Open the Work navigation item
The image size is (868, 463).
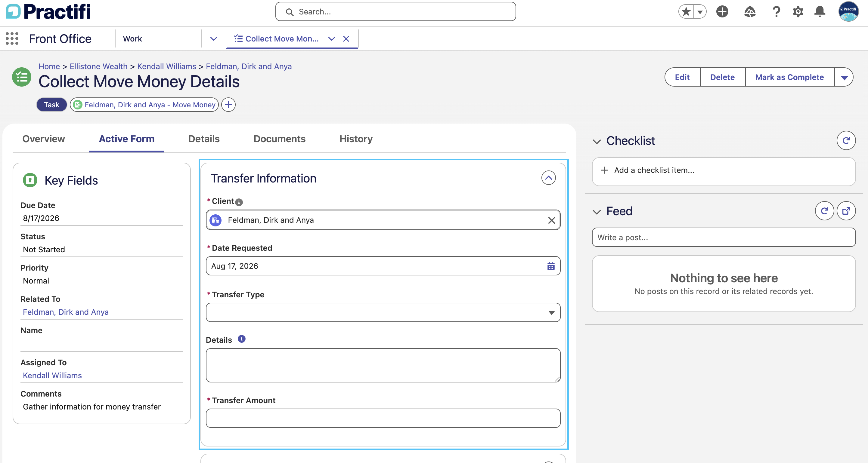pos(132,39)
